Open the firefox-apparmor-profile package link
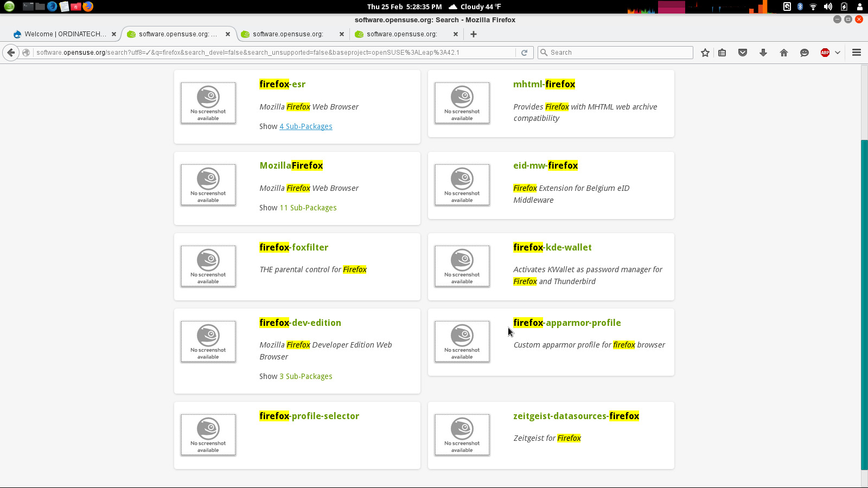 click(567, 323)
